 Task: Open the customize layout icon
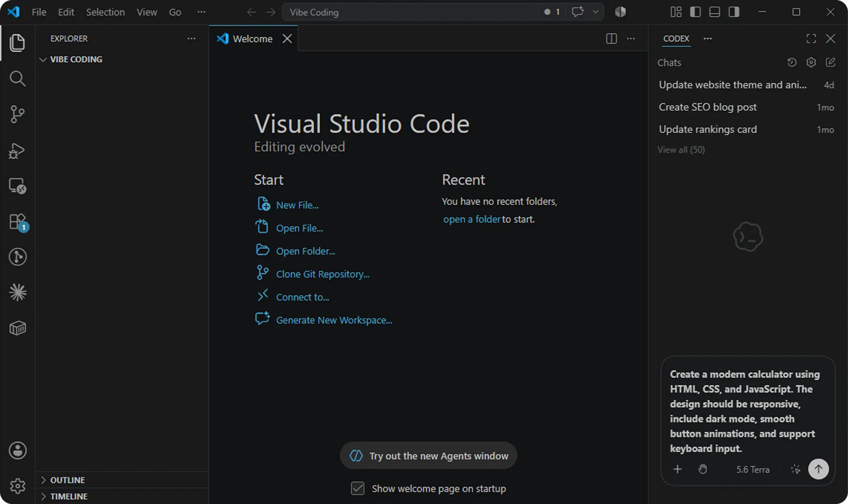pos(676,12)
